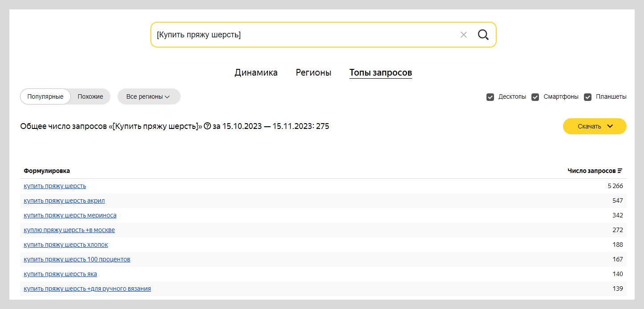Select the Популярные toggle option
644x309 pixels.
click(45, 96)
